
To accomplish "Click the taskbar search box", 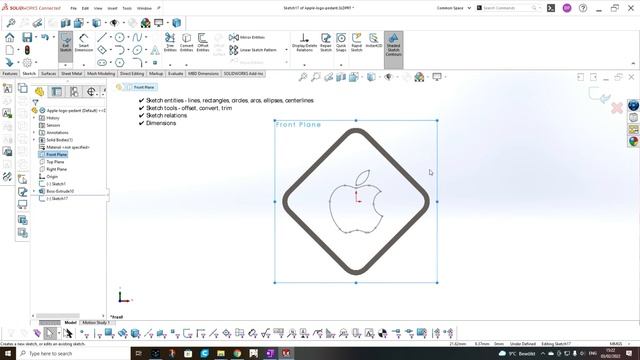I will pyautogui.click(x=73, y=353).
